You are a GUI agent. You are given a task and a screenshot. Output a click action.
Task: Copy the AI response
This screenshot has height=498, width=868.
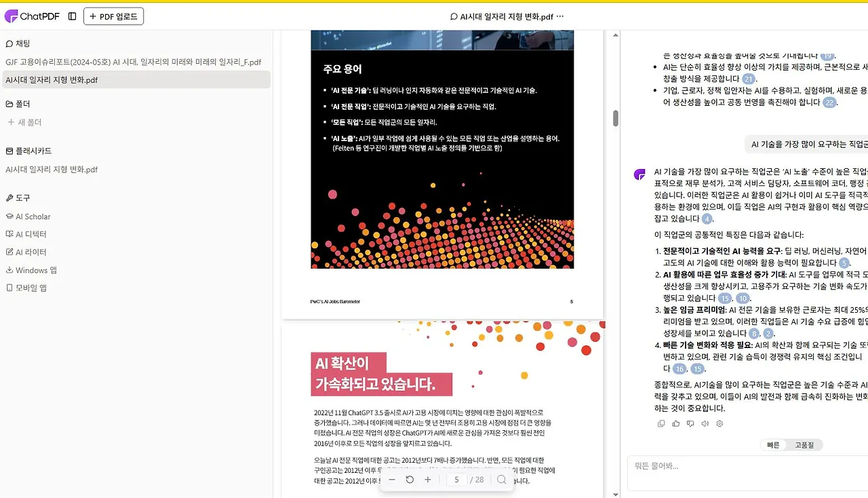click(x=661, y=423)
